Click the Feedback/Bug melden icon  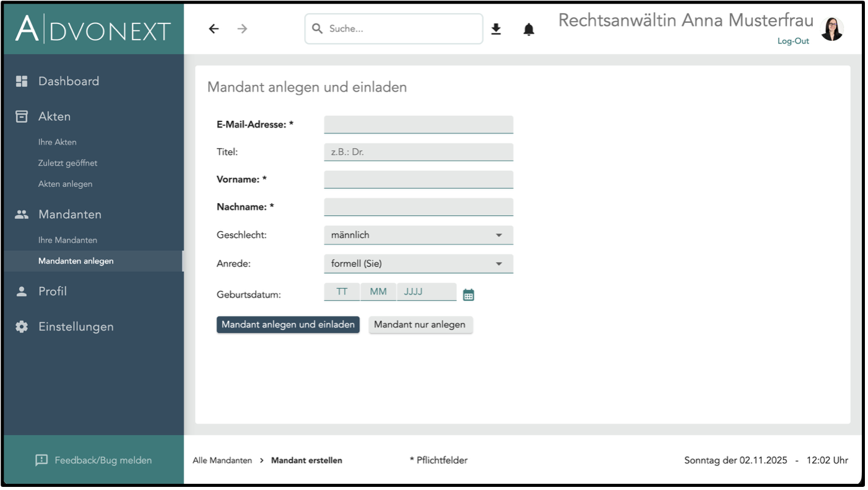tap(41, 460)
